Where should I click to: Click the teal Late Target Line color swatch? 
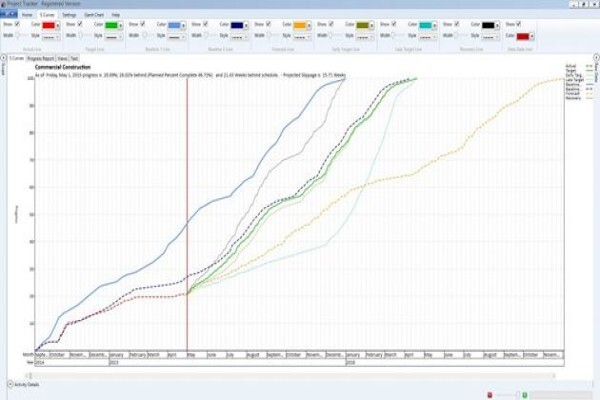coord(426,25)
